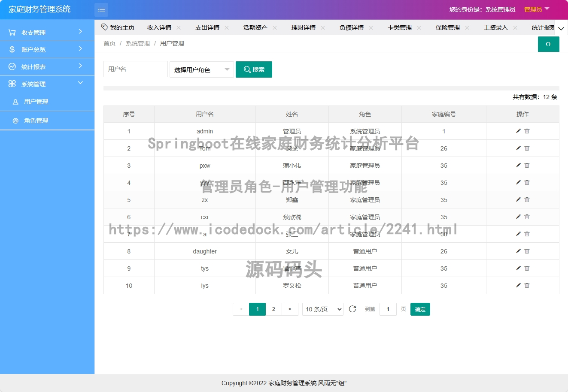Switch to the 支出详情 tab
The height and width of the screenshot is (392, 568).
click(207, 27)
